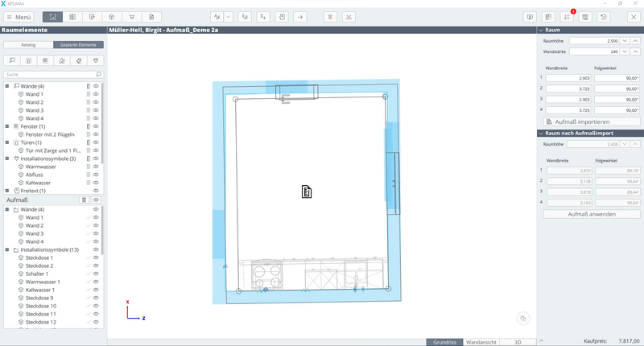Click the Aufmaß importieren button
644x346 pixels.
click(592, 122)
